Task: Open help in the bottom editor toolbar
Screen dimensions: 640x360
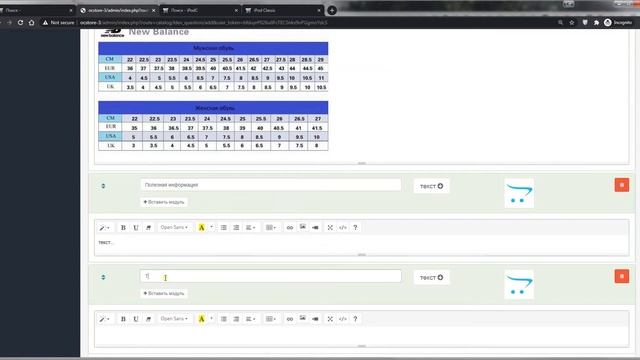Action: pos(355,319)
